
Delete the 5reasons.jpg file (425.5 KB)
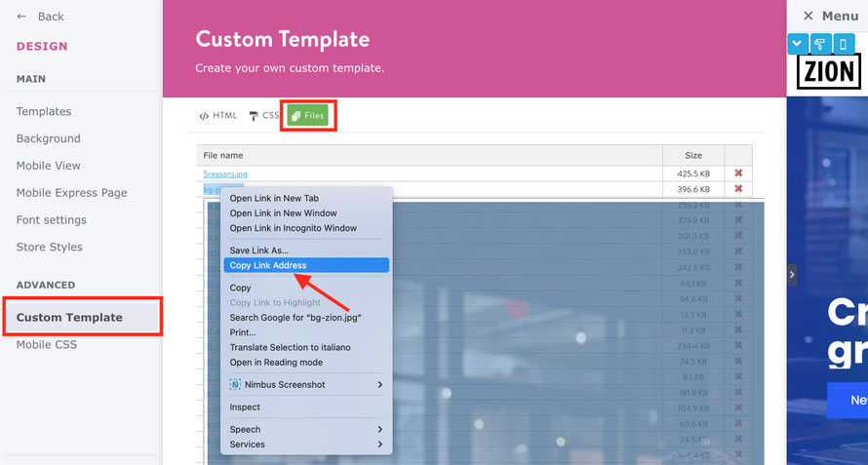tap(738, 174)
